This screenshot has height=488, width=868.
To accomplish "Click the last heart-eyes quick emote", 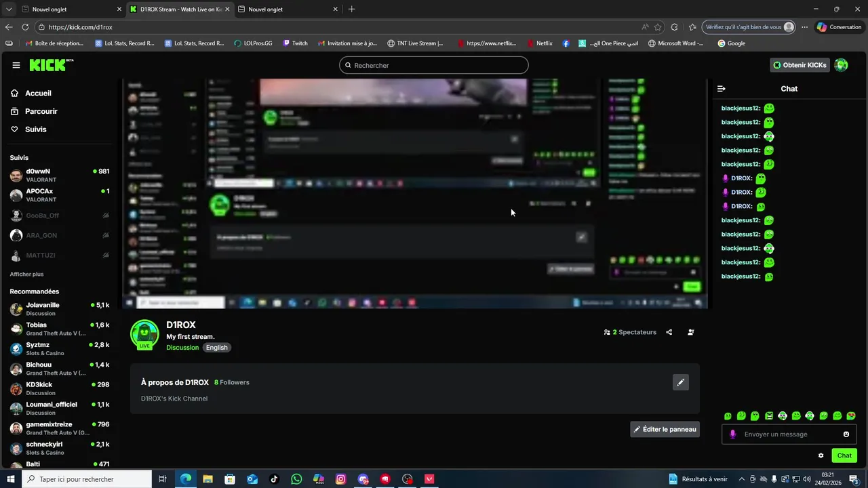I will tap(851, 415).
